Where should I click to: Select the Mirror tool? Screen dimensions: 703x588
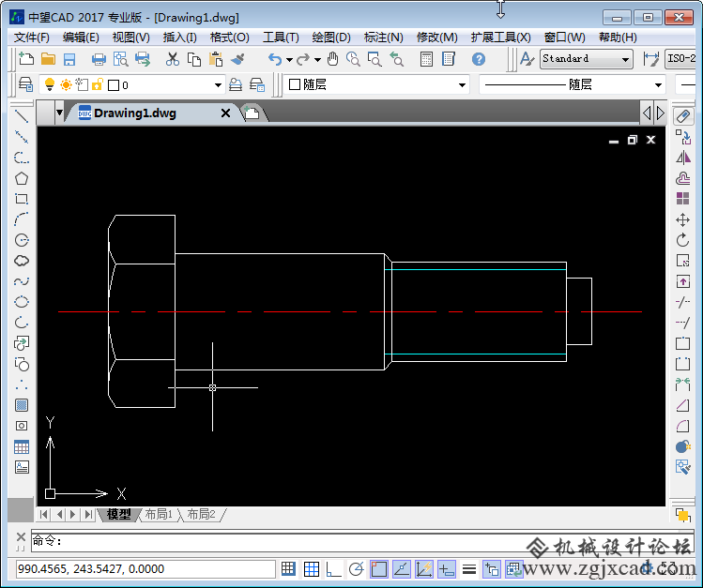[683, 158]
